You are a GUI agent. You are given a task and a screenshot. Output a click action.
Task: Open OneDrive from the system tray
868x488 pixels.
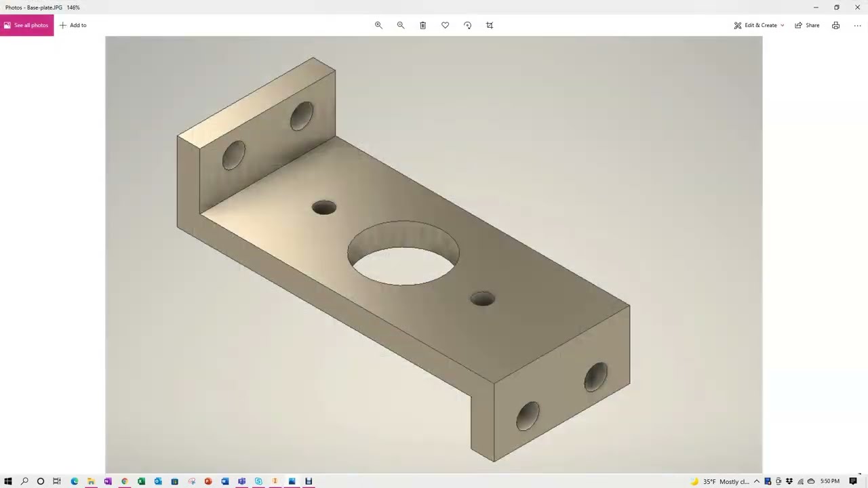pos(811,481)
